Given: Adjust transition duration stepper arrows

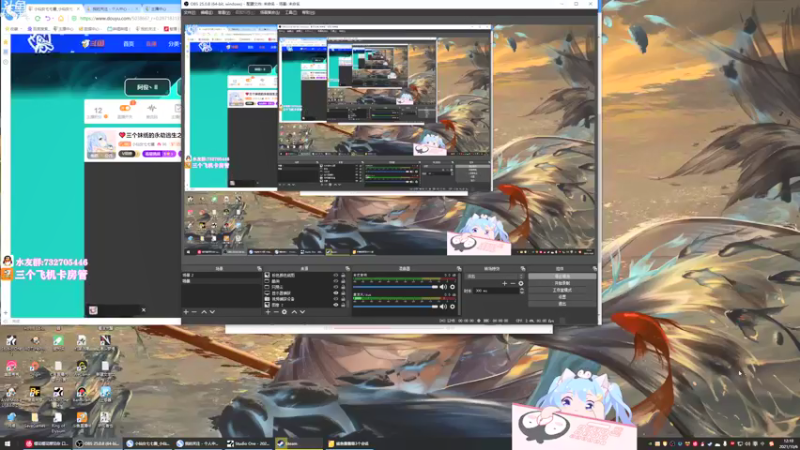Looking at the screenshot, I should click(521, 290).
